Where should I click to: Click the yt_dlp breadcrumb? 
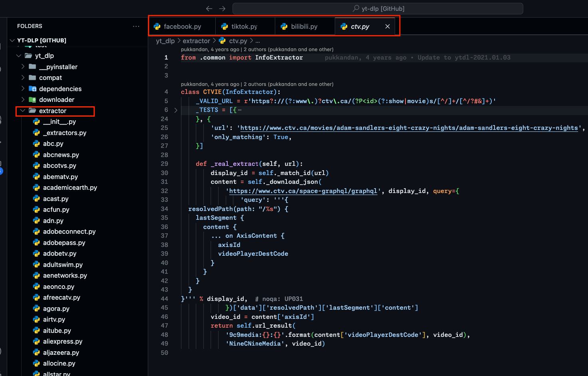[x=165, y=41]
